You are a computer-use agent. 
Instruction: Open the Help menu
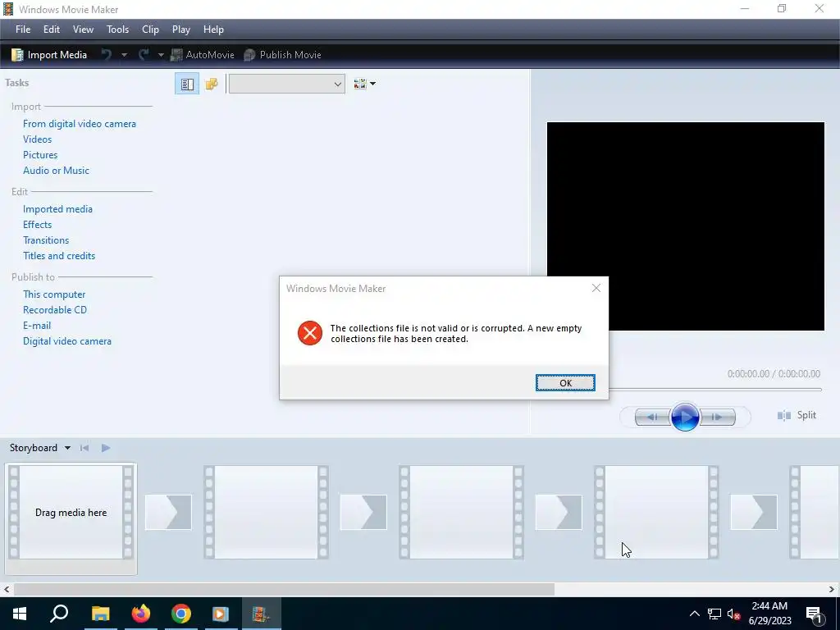[213, 30]
